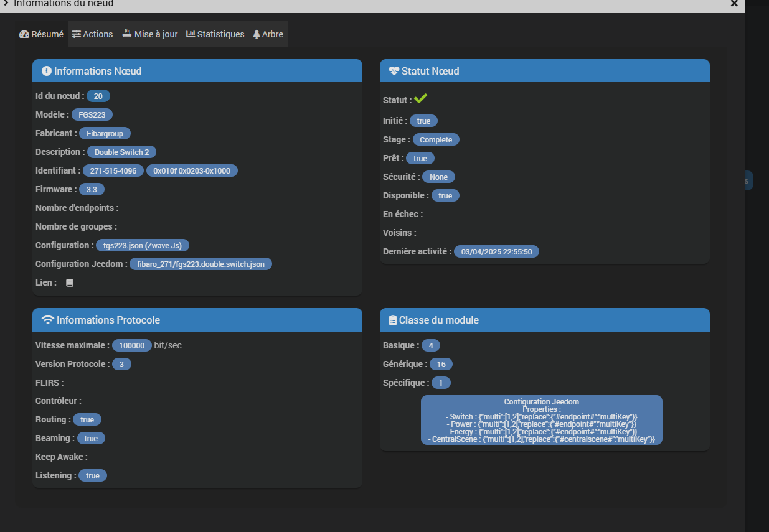Click the wifi icon in Informations Protocole header

[x=47, y=320]
